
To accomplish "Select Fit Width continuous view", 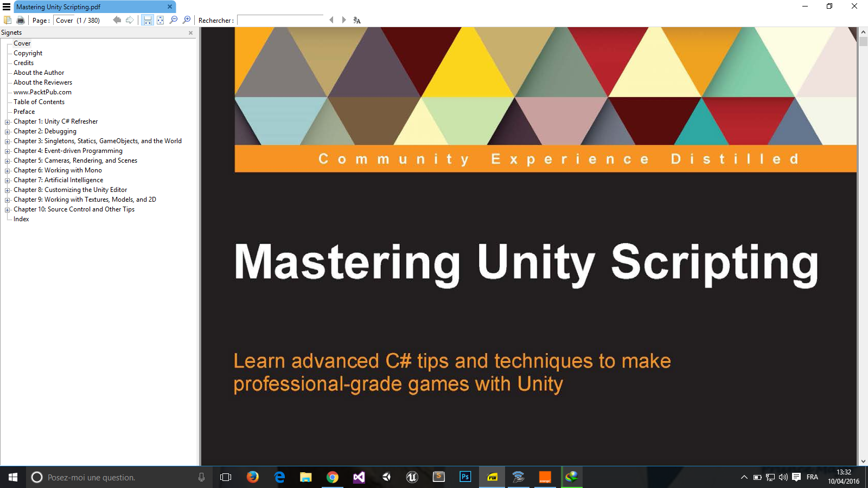I will click(x=147, y=20).
